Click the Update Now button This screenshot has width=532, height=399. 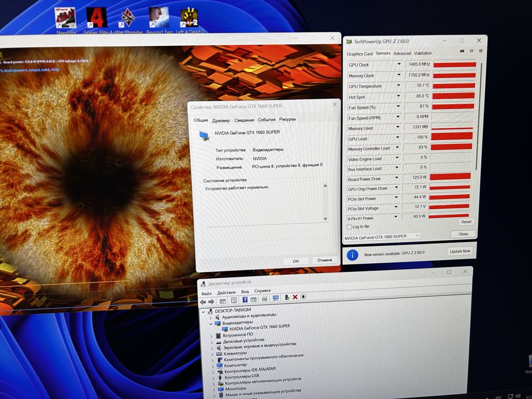[460, 251]
